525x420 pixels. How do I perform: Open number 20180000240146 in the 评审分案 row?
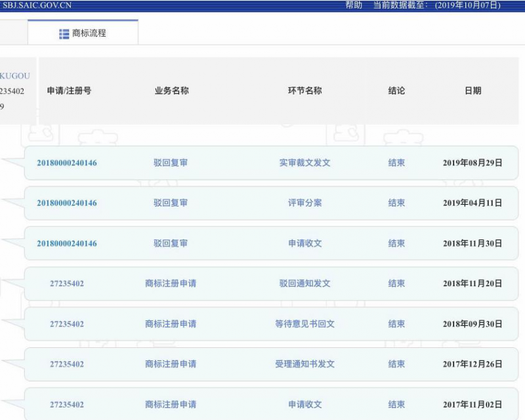66,203
